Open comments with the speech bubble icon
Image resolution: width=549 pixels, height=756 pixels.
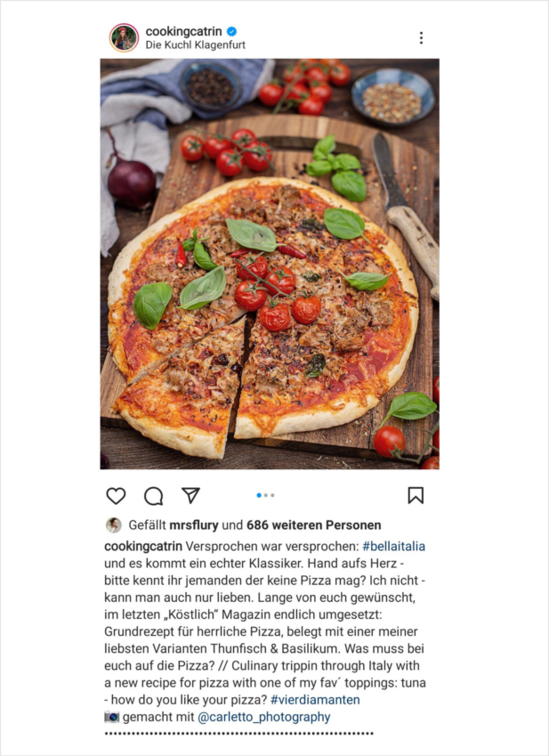click(154, 496)
